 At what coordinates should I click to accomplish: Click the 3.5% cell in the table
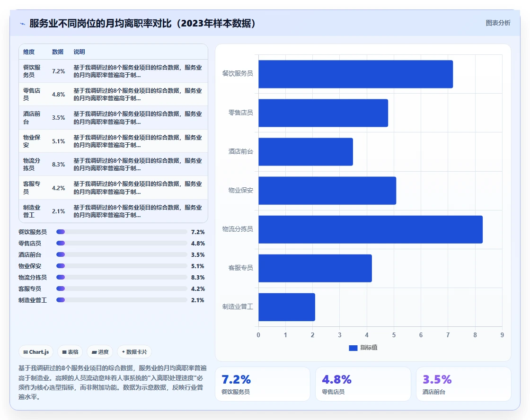(58, 118)
